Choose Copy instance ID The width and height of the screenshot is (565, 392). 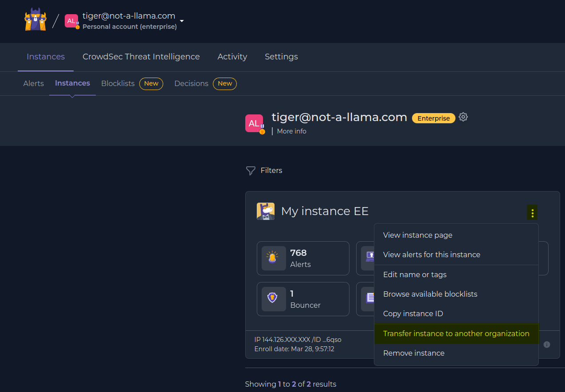(x=456, y=314)
